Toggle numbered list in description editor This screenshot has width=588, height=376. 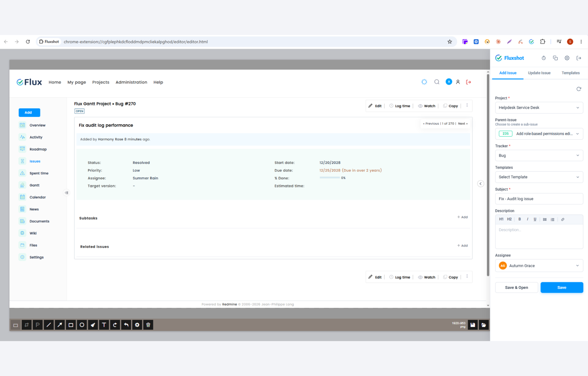(x=553, y=220)
